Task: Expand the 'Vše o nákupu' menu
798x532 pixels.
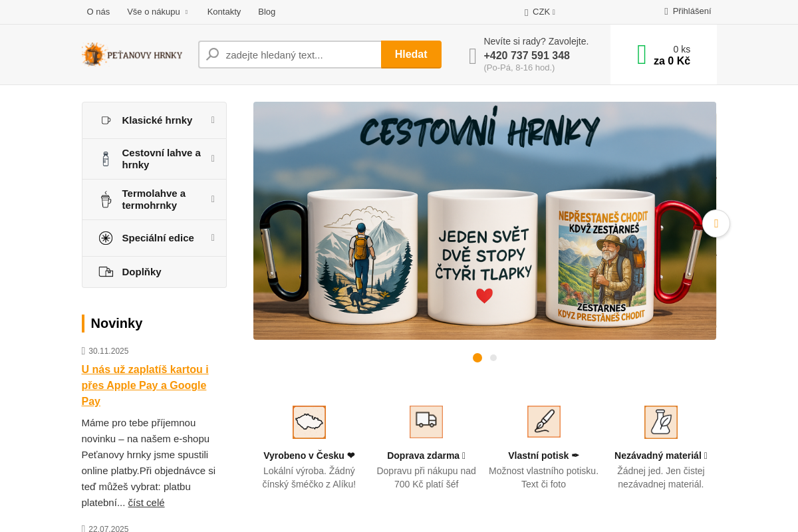Action: click(158, 12)
